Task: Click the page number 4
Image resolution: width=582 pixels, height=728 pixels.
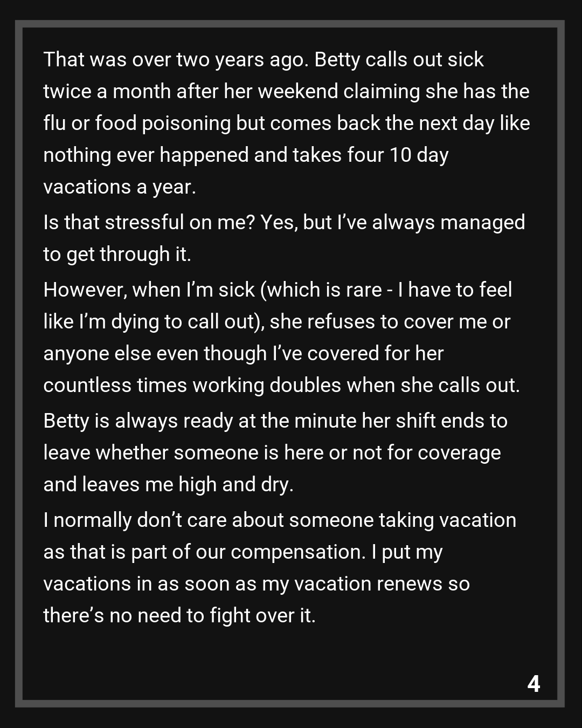Action: tap(533, 684)
